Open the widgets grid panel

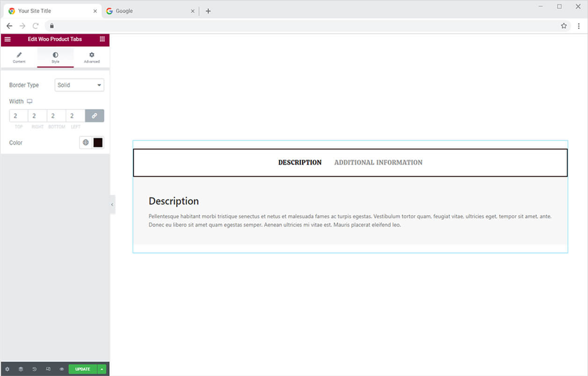click(x=102, y=39)
